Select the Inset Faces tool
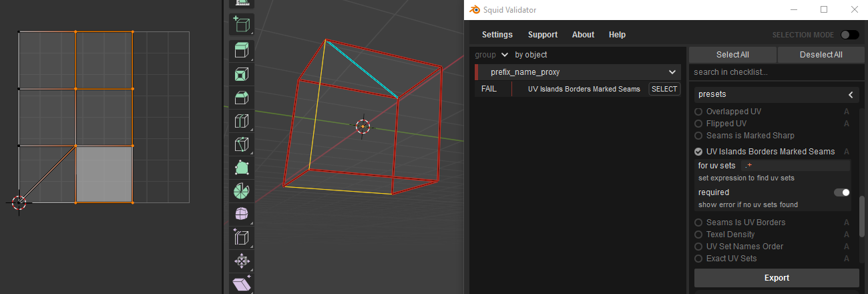The width and height of the screenshot is (868, 294). point(241,74)
